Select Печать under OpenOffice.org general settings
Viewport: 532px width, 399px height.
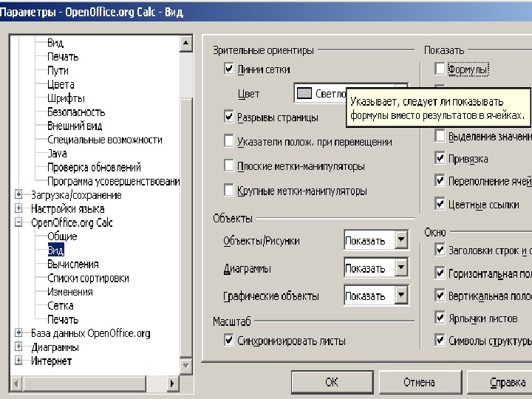pyautogui.click(x=63, y=57)
